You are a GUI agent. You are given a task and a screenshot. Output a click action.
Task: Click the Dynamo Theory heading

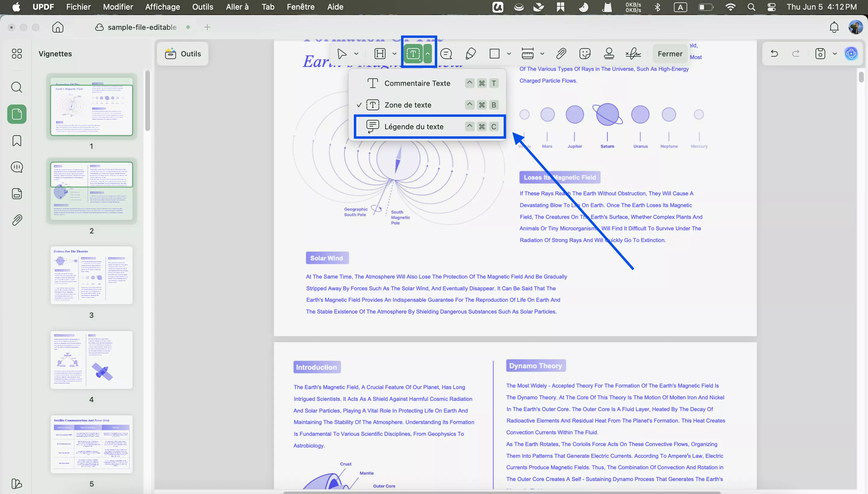pyautogui.click(x=536, y=366)
